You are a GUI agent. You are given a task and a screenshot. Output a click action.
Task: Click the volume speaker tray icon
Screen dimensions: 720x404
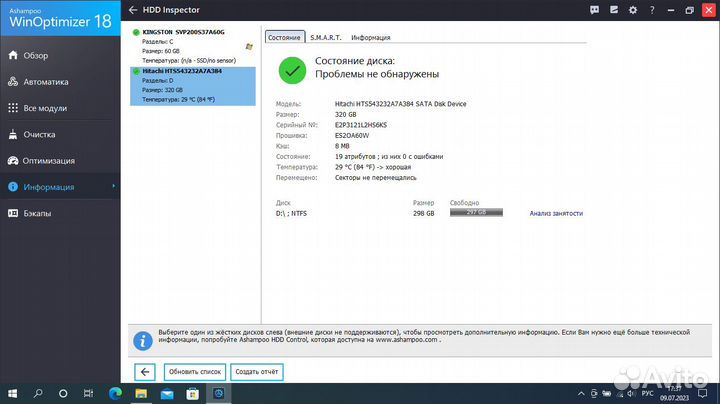pos(631,393)
